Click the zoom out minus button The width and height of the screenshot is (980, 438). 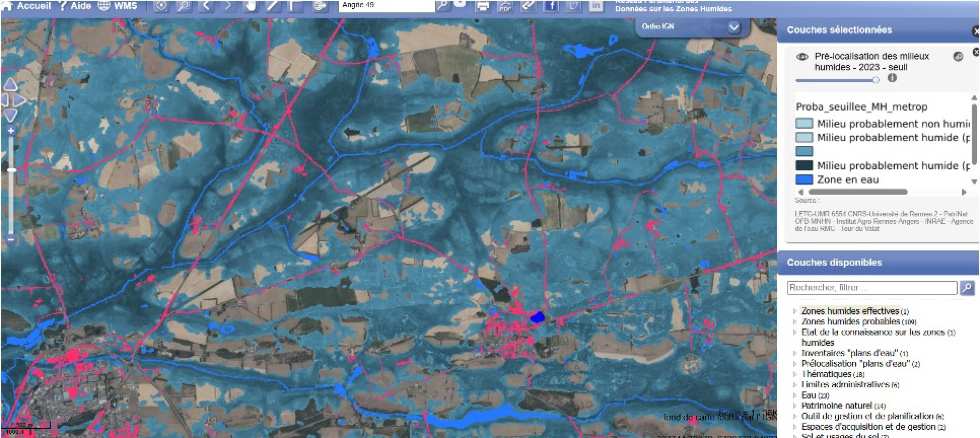click(x=11, y=239)
